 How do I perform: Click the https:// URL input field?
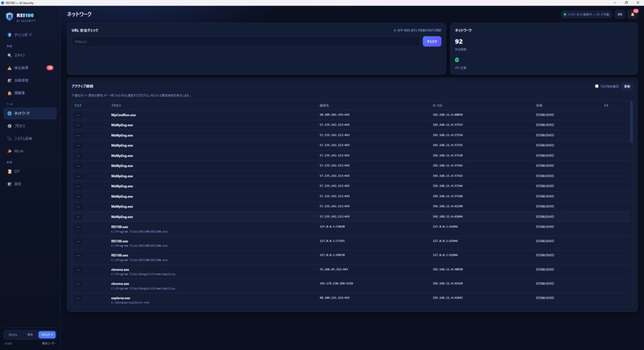click(x=246, y=41)
